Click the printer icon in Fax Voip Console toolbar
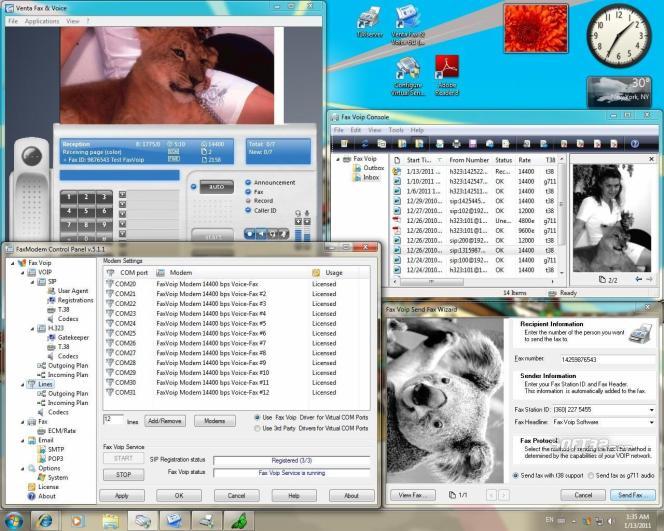 click(x=456, y=144)
